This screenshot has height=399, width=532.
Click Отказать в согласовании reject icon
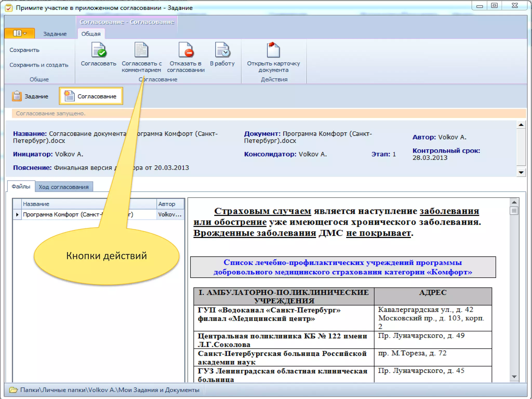[x=186, y=50]
